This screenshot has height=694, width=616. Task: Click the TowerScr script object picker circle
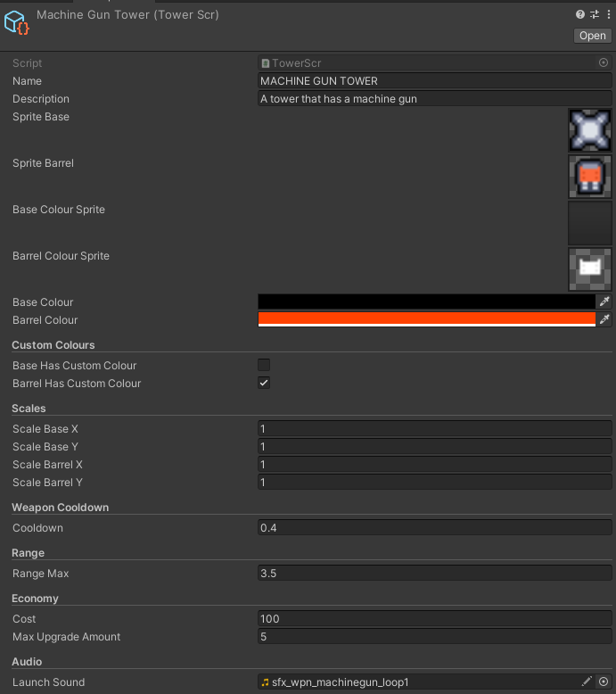point(604,62)
